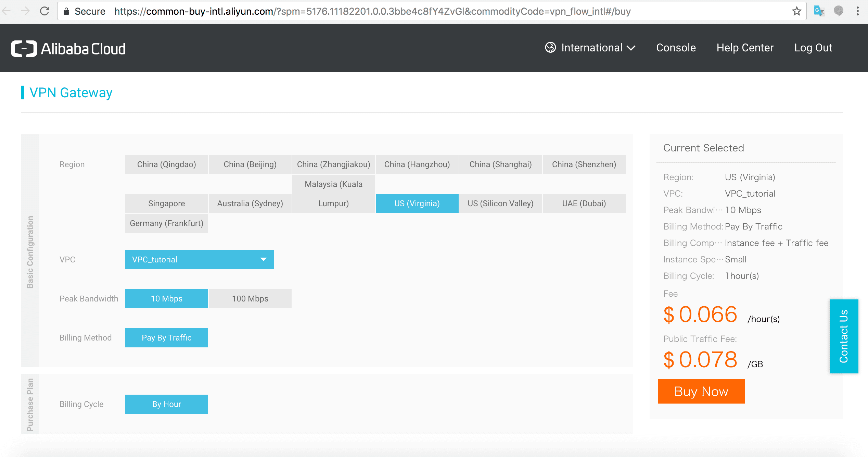Reload the page with refresh icon
Viewport: 868px width, 457px height.
(44, 11)
